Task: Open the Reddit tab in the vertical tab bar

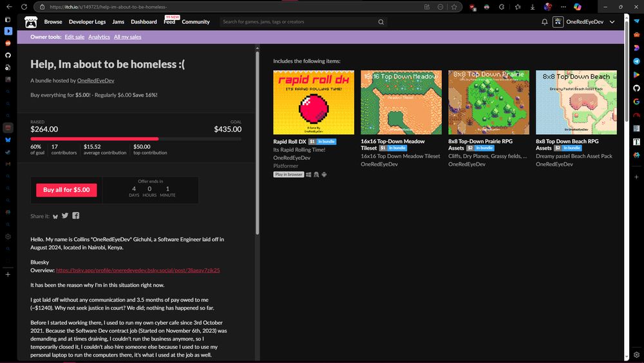Action: 8,43
